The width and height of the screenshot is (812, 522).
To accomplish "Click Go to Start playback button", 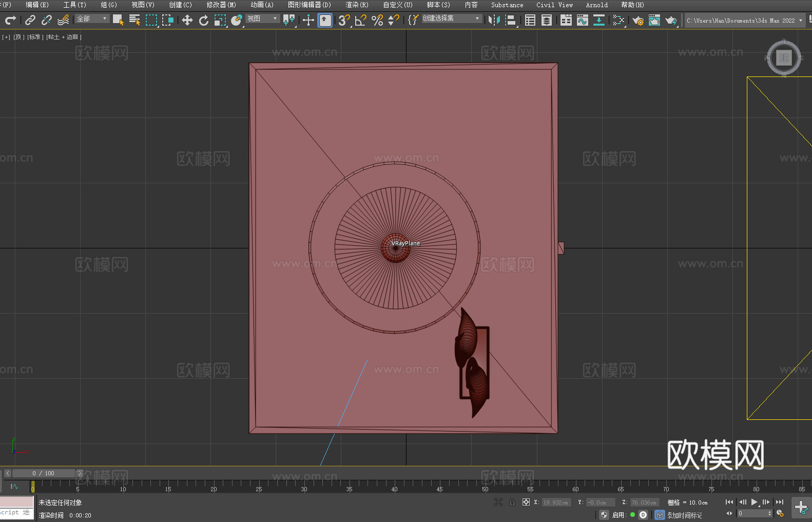I will (729, 502).
